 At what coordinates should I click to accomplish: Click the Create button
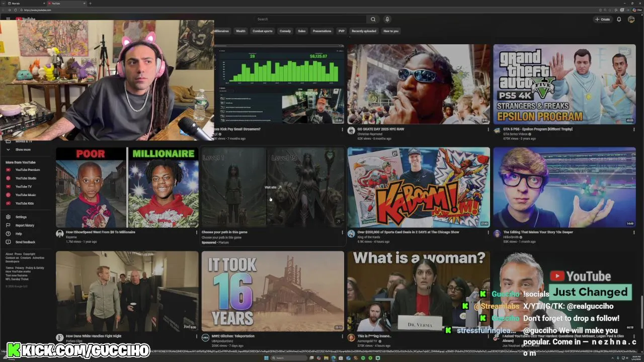coord(602,19)
